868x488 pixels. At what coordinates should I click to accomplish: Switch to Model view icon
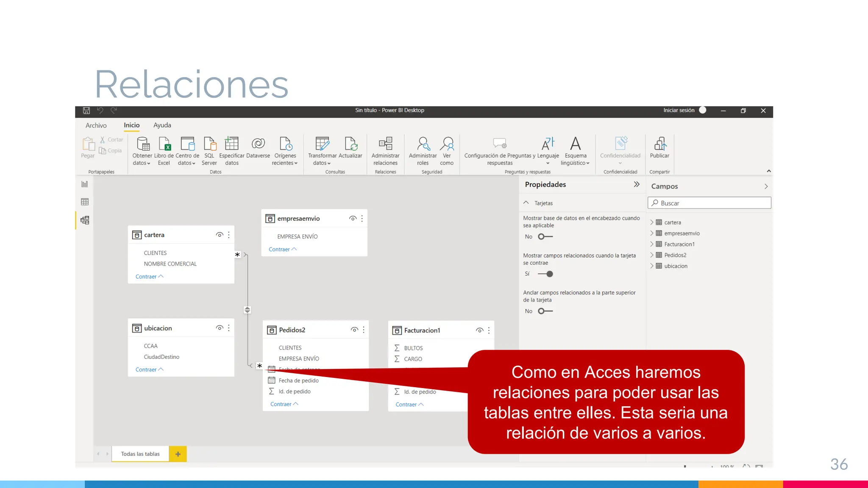85,220
